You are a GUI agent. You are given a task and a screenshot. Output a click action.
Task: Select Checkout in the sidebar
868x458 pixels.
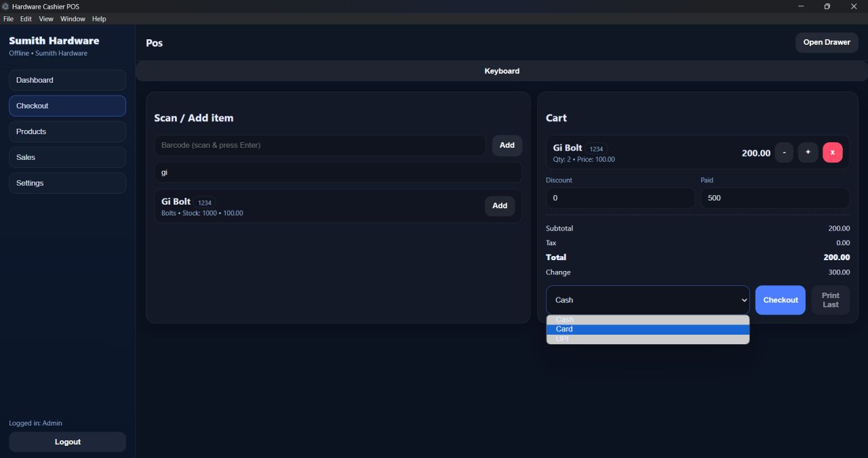67,106
